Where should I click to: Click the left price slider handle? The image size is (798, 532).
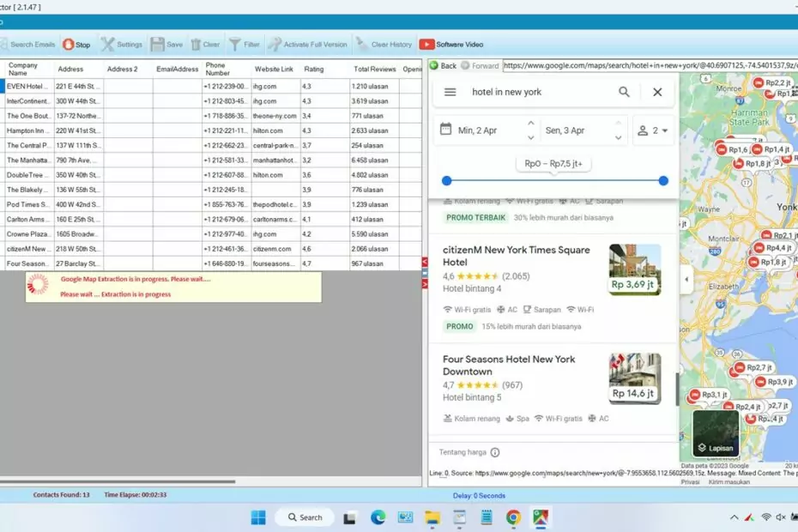447,180
